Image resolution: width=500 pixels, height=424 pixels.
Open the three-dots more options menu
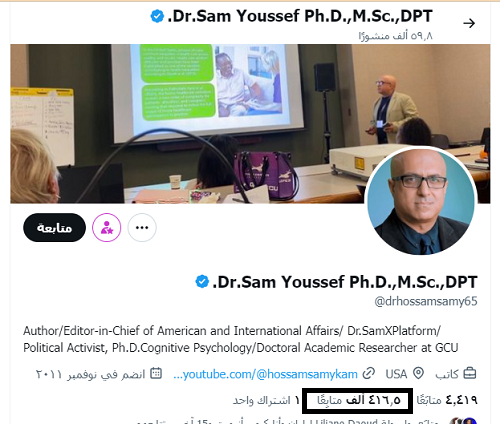142,228
